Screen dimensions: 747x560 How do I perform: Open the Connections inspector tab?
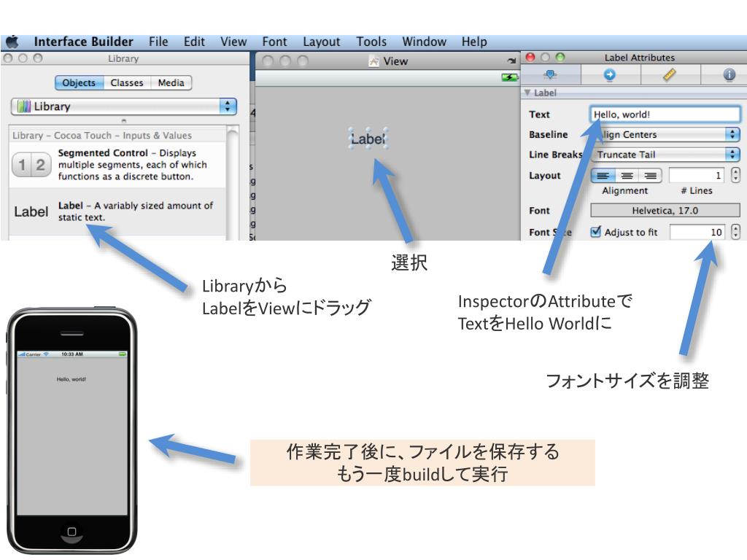[x=610, y=75]
